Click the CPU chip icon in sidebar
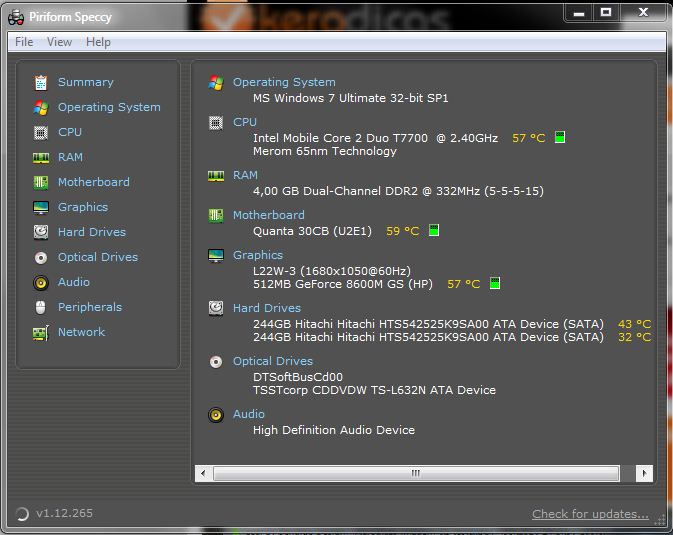The height and width of the screenshot is (535, 673). tap(41, 133)
